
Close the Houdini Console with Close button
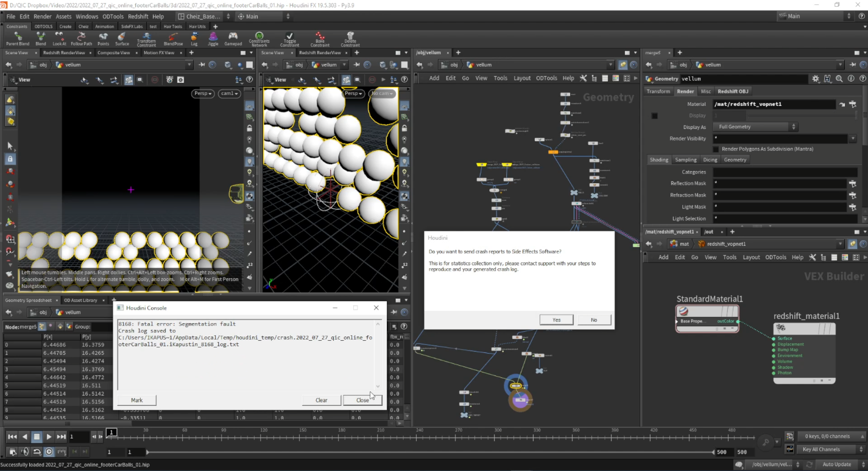coord(362,400)
